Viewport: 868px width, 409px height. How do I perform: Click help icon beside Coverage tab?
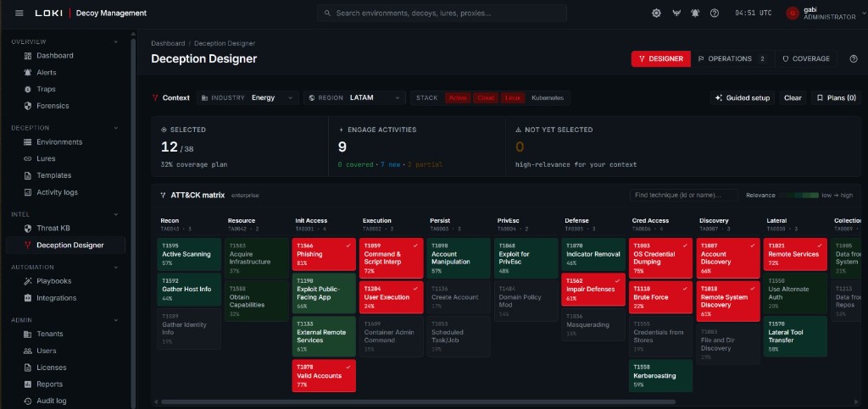(853, 58)
